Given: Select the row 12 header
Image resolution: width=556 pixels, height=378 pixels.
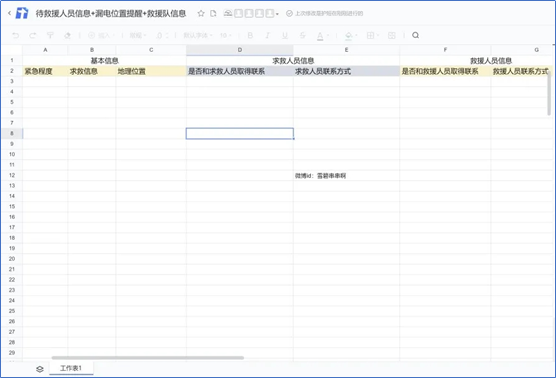Looking at the screenshot, I should coord(12,175).
